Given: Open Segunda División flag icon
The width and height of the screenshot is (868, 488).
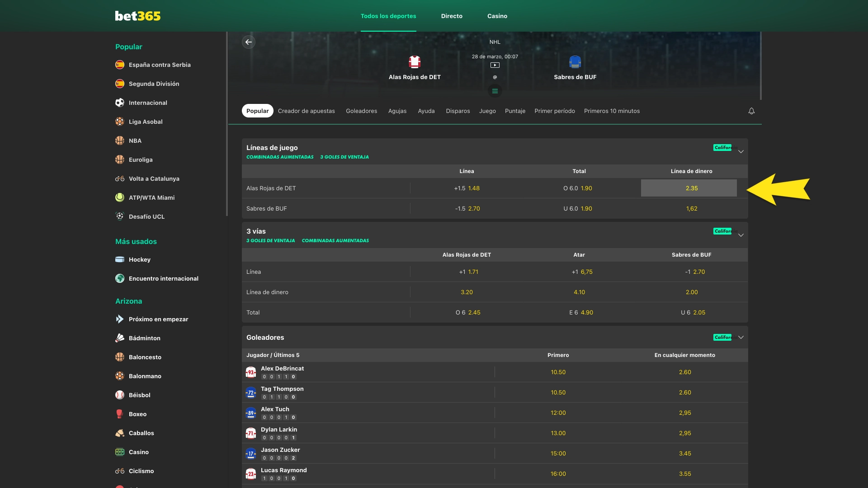Looking at the screenshot, I should [x=120, y=84].
